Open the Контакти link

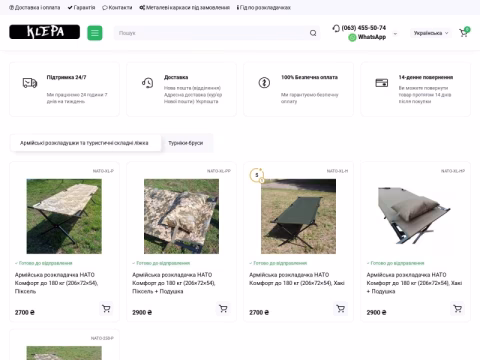click(x=117, y=7)
